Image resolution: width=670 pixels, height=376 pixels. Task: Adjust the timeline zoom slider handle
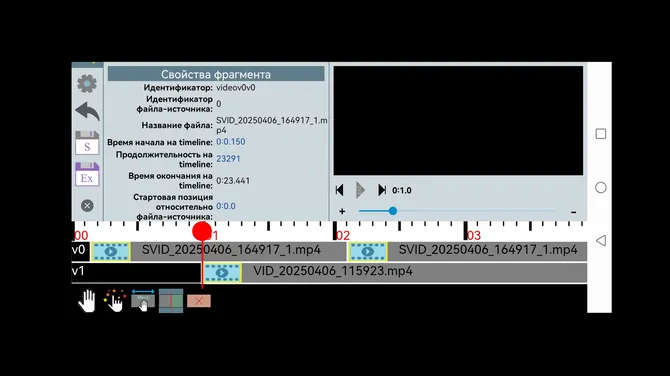coord(393,211)
